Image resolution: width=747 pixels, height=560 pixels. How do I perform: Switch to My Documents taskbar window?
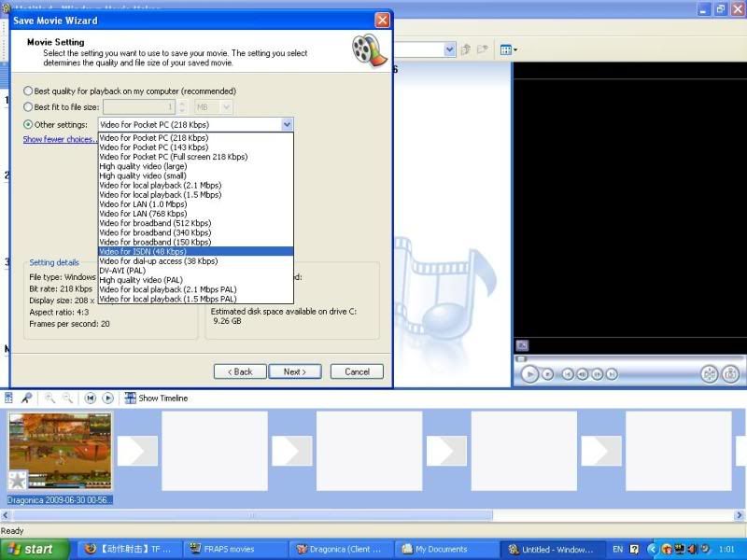447,550
